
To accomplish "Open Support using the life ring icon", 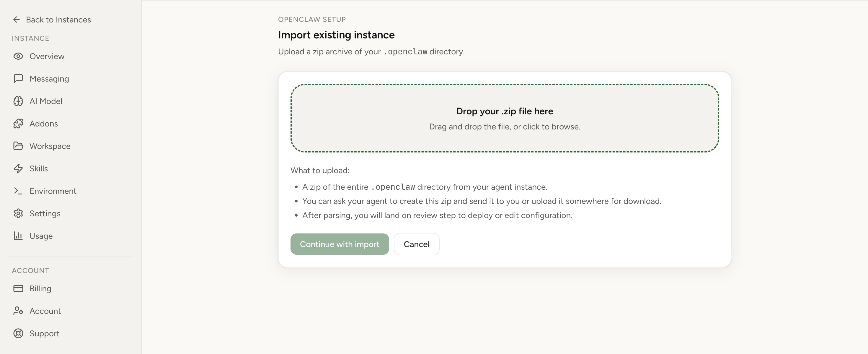I will tap(19, 333).
